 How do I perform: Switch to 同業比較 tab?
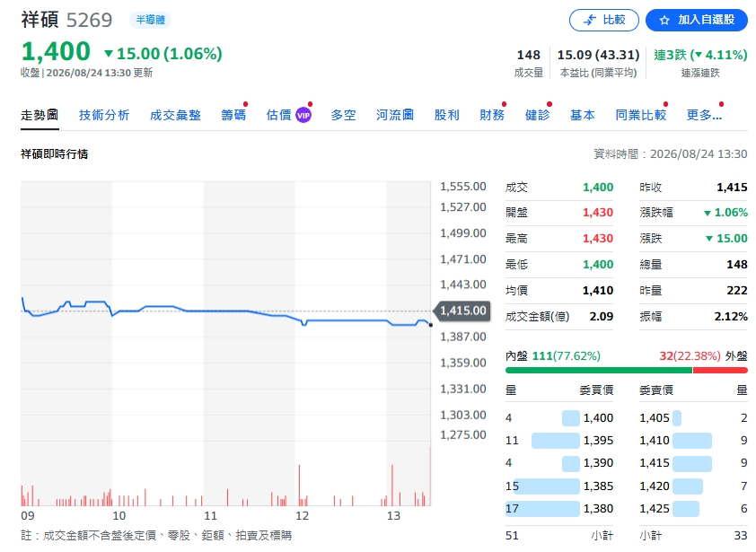641,115
